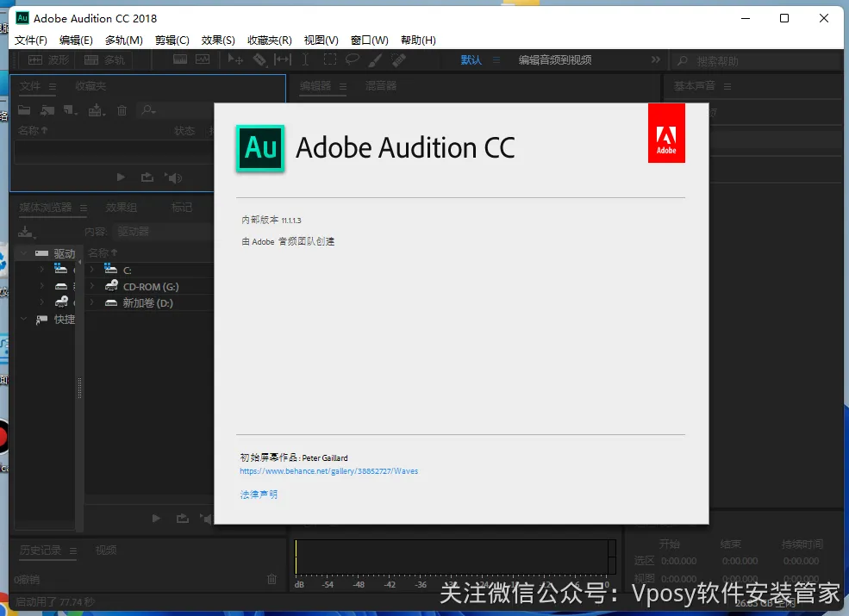The height and width of the screenshot is (616, 849).
Task: Toggle the spectral frequency display
Action: point(180,59)
